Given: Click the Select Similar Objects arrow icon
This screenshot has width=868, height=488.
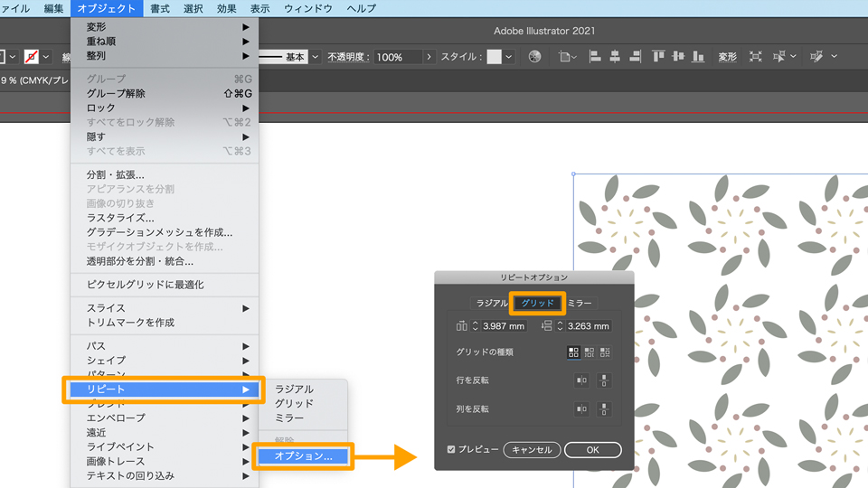Looking at the screenshot, I should pos(778,56).
